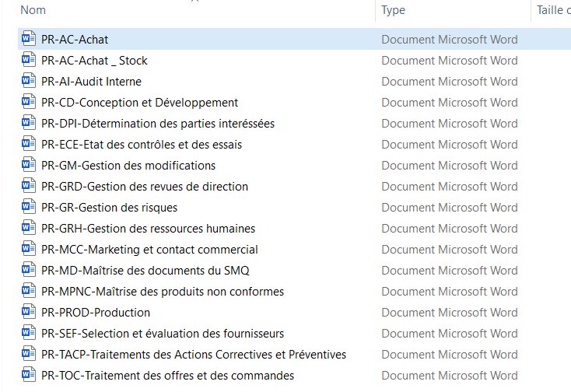Click Word icon of PR-CD-Conception et Développement

(x=29, y=102)
